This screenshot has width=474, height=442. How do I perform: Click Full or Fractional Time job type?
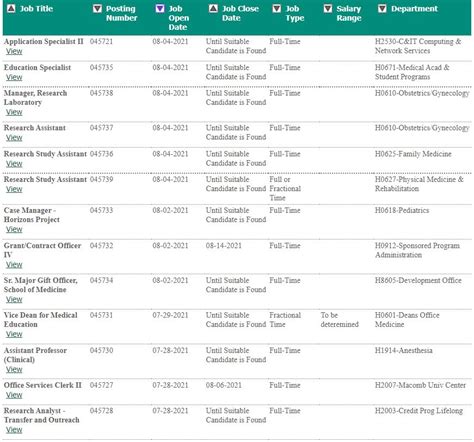[x=285, y=189]
